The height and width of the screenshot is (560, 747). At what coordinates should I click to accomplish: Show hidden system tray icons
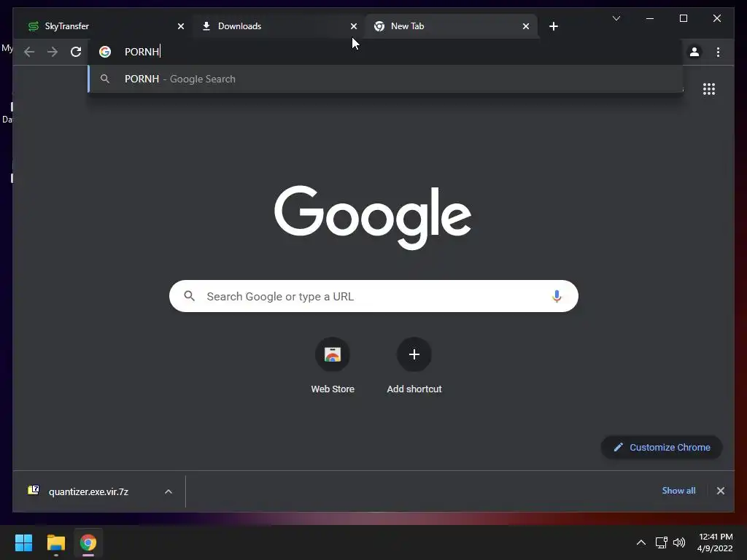(x=640, y=542)
